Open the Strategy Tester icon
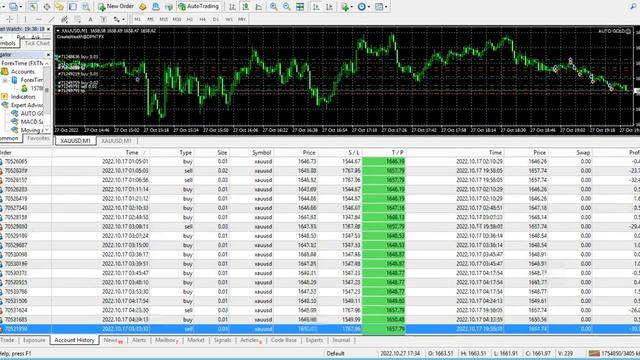640x360 pixels. (86, 7)
